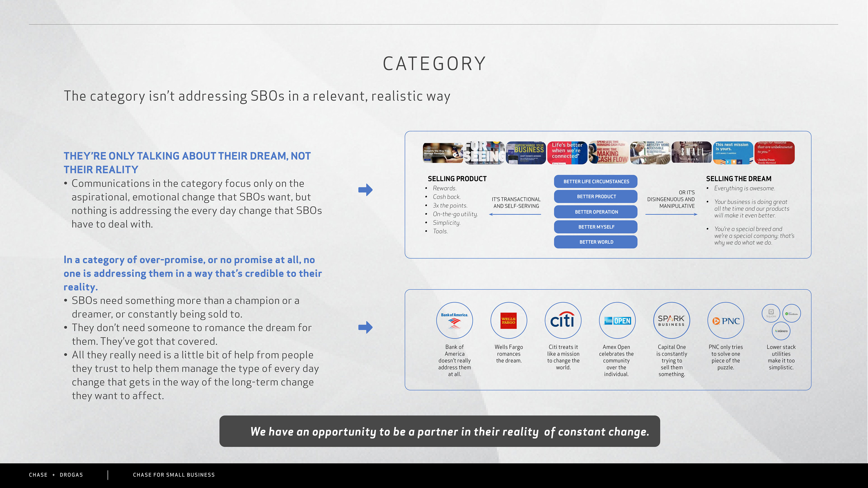Click the Wells Fargo logo

coord(508,320)
